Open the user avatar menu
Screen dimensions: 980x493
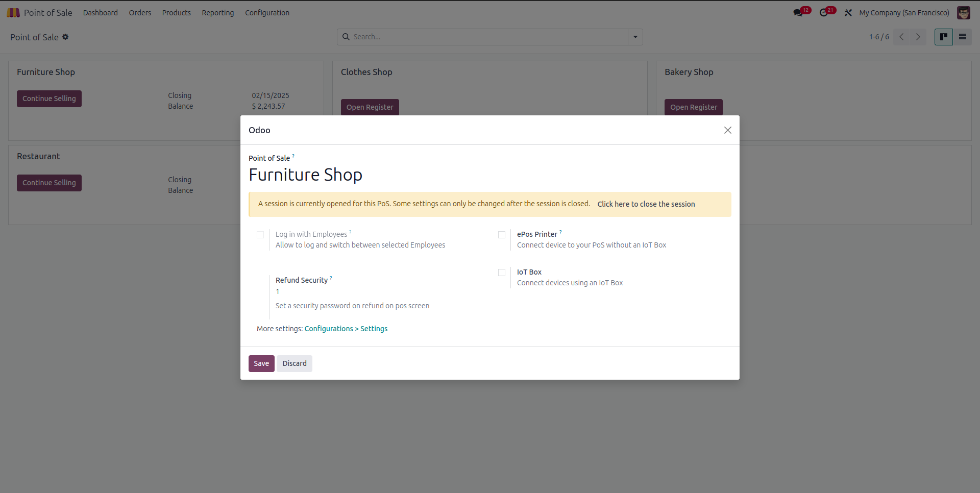963,13
